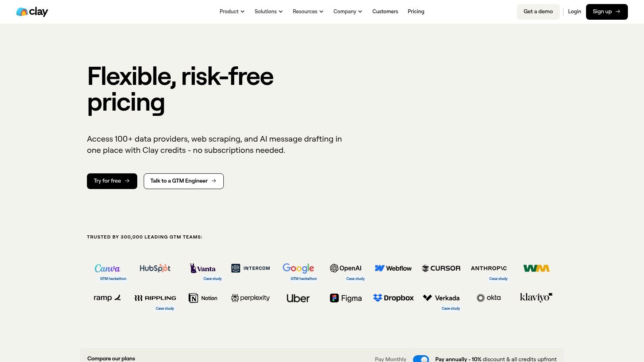644x362 pixels.
Task: Click the Clay logo in header
Action: (32, 12)
